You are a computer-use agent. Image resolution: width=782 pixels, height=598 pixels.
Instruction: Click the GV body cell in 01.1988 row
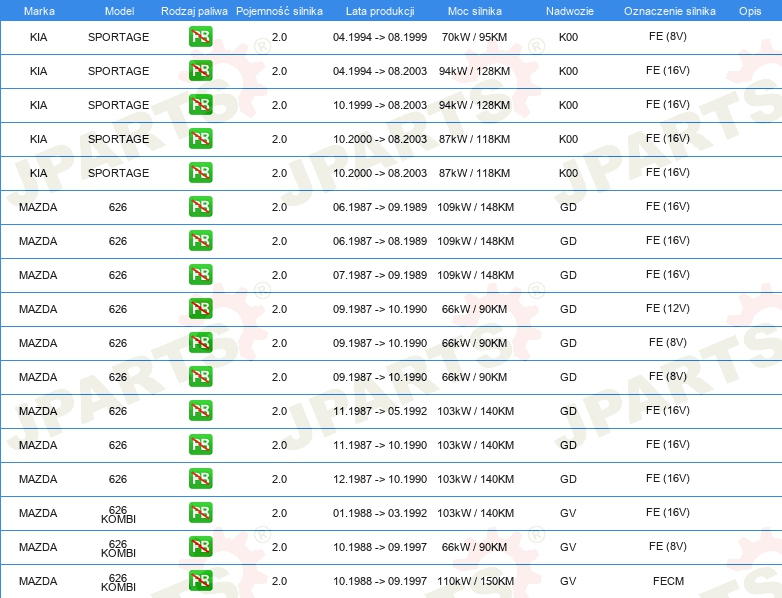[x=568, y=513]
